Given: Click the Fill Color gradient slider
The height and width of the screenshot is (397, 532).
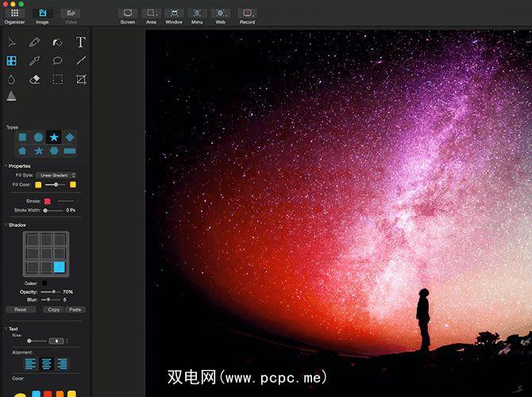Looking at the screenshot, I should pyautogui.click(x=56, y=184).
